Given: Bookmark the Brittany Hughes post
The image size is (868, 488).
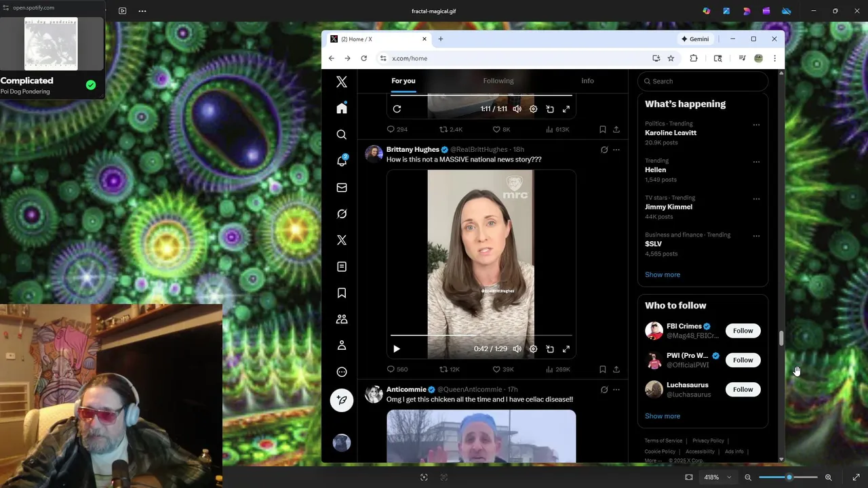Looking at the screenshot, I should click(x=602, y=369).
